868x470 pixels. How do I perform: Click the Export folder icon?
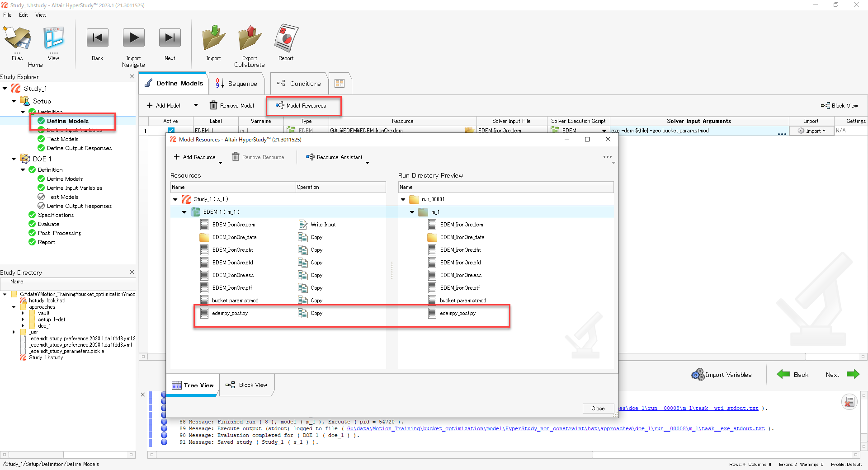coord(250,38)
